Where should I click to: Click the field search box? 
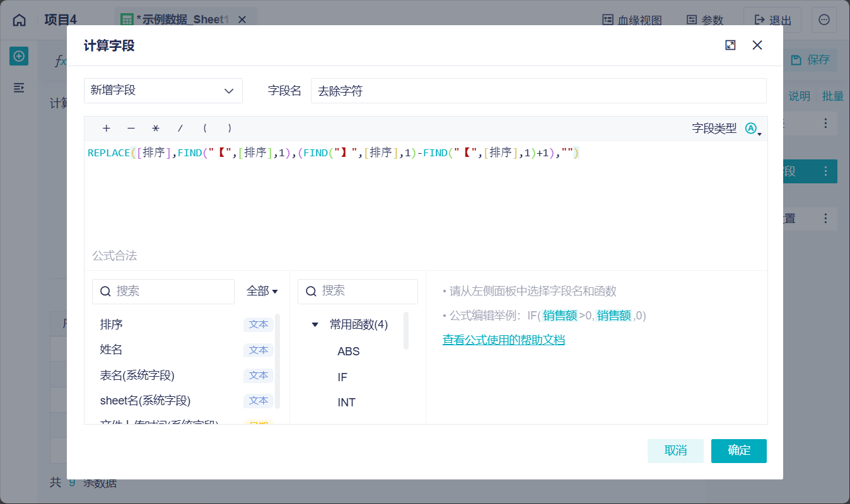click(163, 292)
